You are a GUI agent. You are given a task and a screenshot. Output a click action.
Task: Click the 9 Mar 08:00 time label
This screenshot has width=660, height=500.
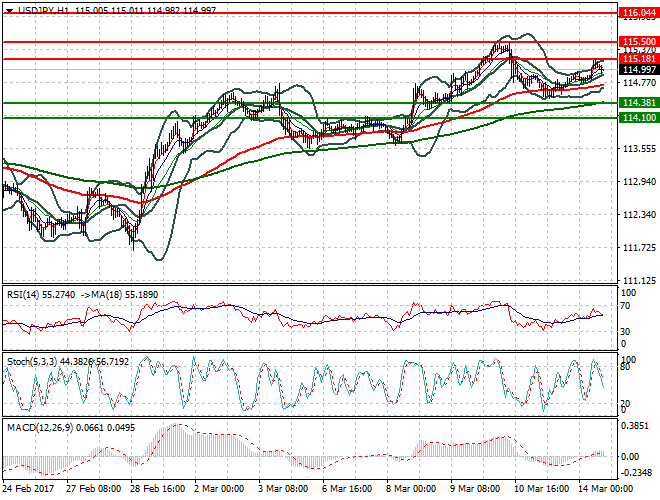pyautogui.click(x=475, y=489)
